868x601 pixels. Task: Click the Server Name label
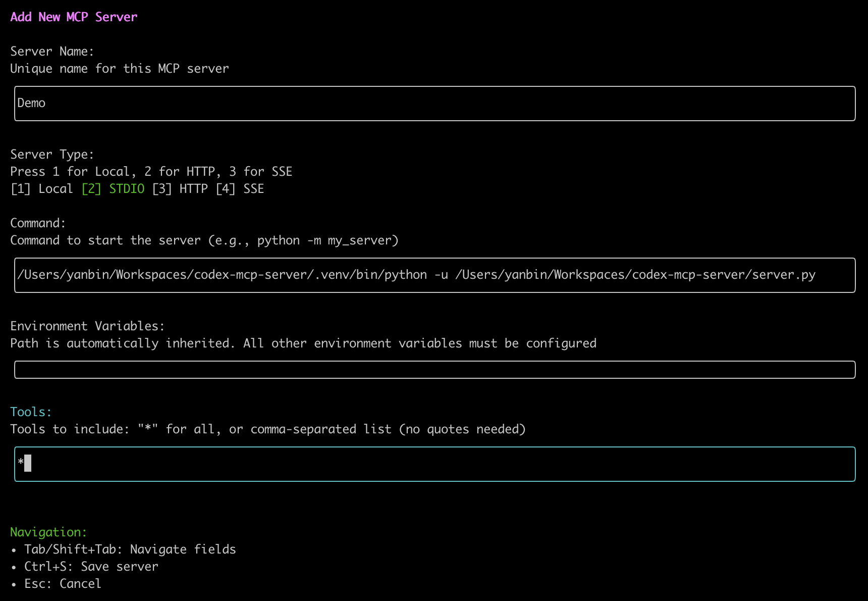pos(52,52)
